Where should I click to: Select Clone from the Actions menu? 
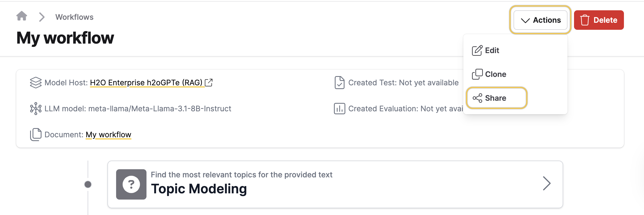coord(495,74)
